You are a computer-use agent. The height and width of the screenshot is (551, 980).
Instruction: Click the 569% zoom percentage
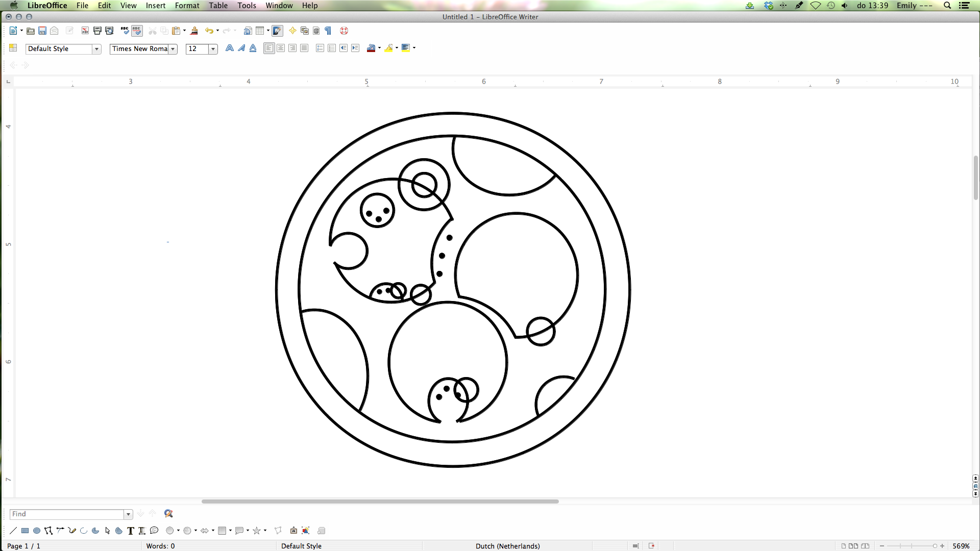pyautogui.click(x=961, y=546)
